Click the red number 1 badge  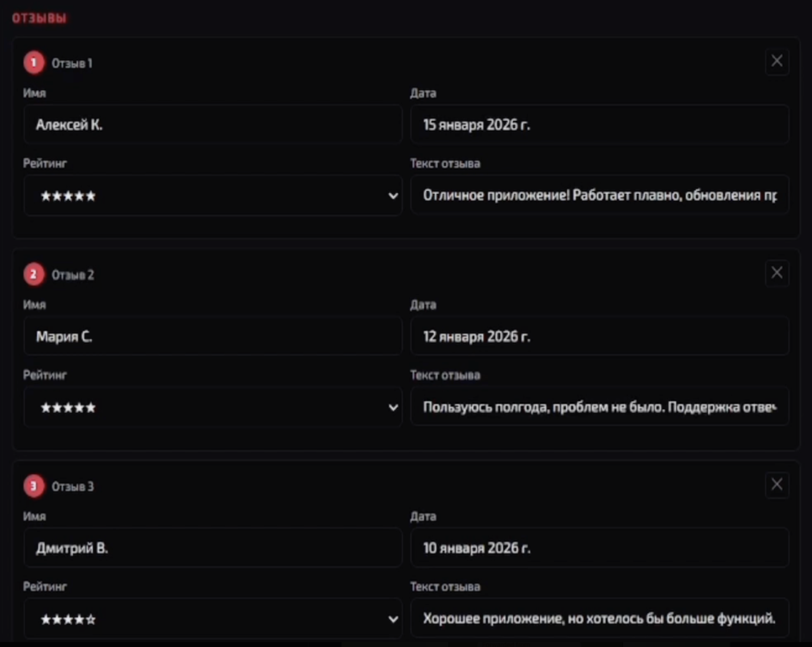pos(34,62)
